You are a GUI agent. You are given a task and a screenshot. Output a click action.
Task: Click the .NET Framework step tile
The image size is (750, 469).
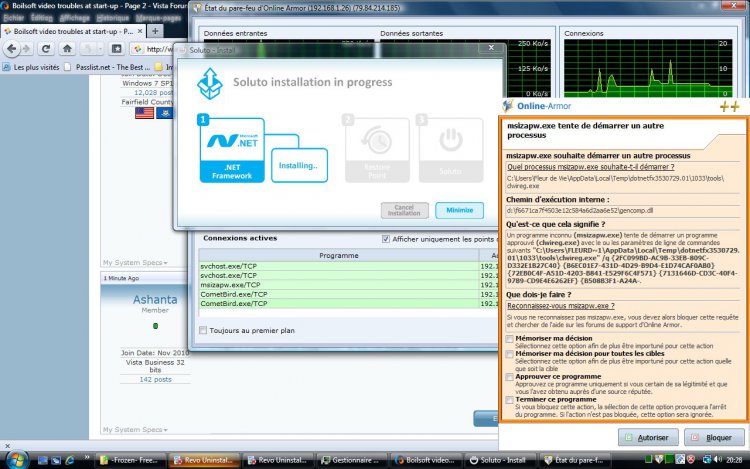[232, 150]
